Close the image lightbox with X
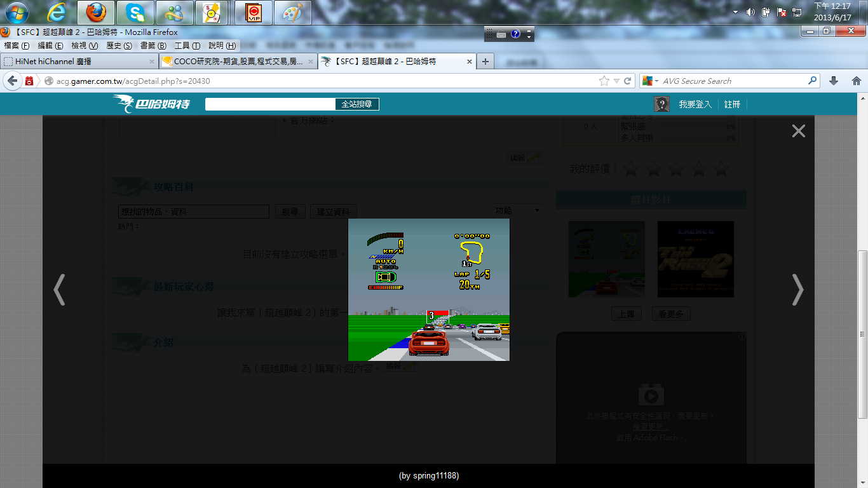The height and width of the screenshot is (488, 868). [x=798, y=131]
